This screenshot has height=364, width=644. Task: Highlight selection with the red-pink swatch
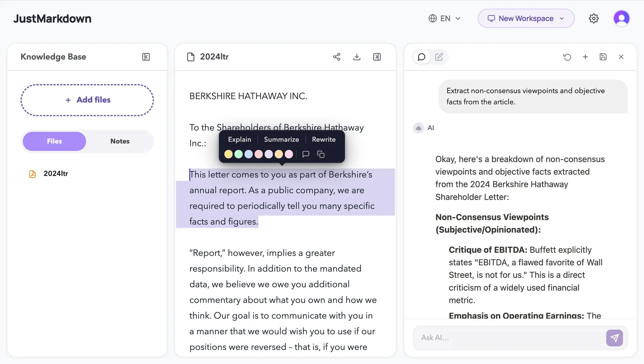point(258,154)
